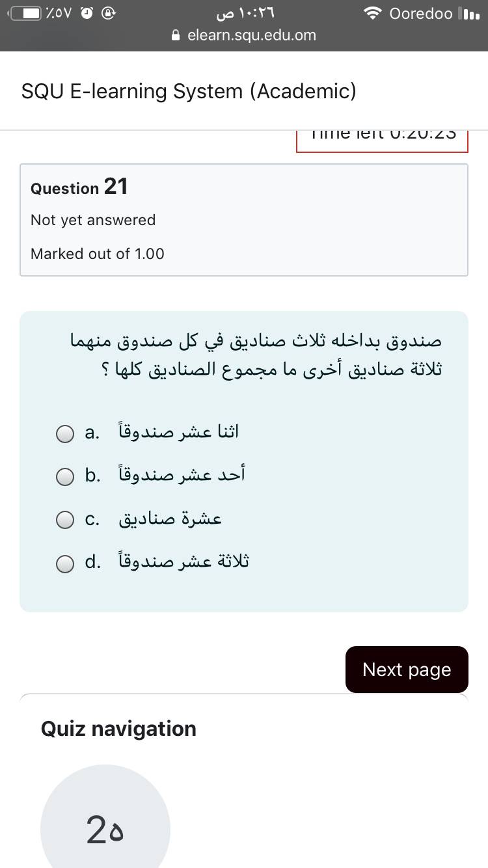This screenshot has width=488, height=868.
Task: Tap the Ooredoo carrier label
Action: pyautogui.click(x=420, y=14)
